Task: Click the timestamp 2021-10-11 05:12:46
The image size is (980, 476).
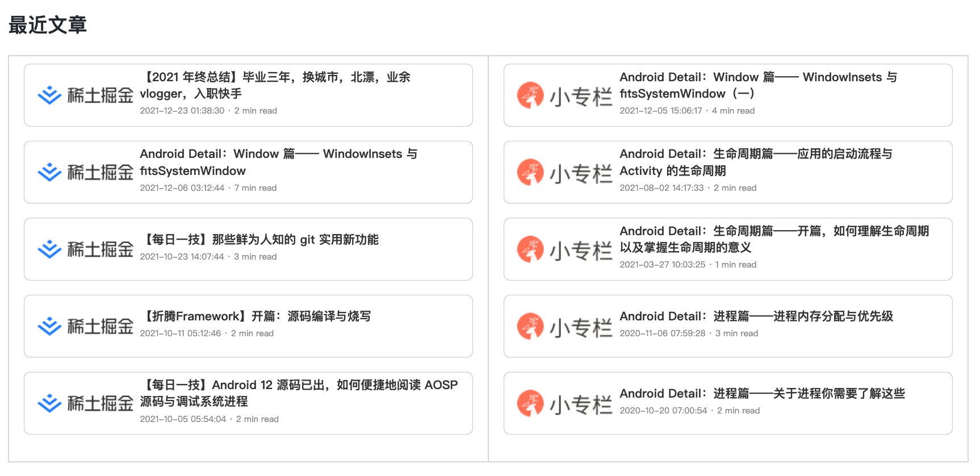Action: click(181, 333)
